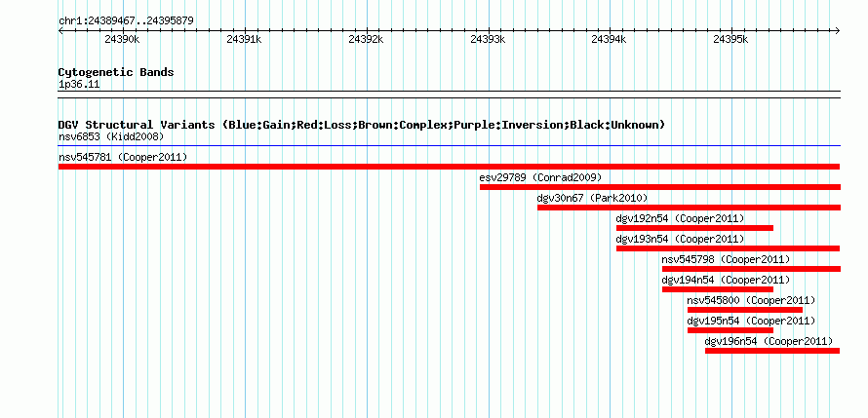Click the ruler's left arrowhead

(60, 30)
